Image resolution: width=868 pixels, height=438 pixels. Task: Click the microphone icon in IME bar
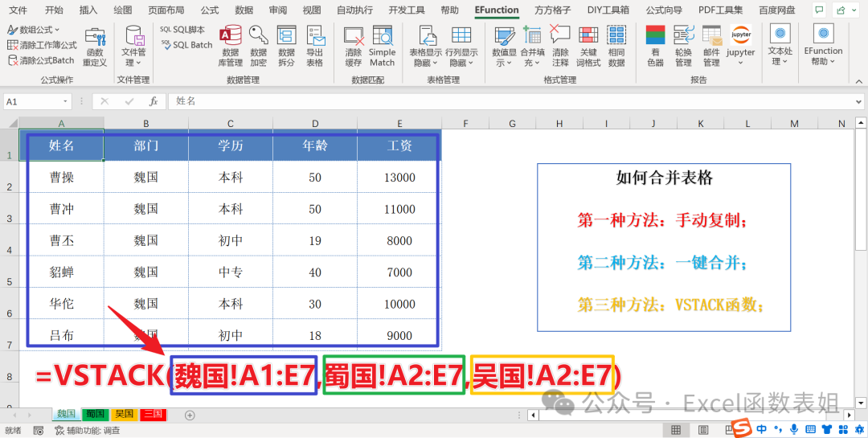(x=794, y=428)
